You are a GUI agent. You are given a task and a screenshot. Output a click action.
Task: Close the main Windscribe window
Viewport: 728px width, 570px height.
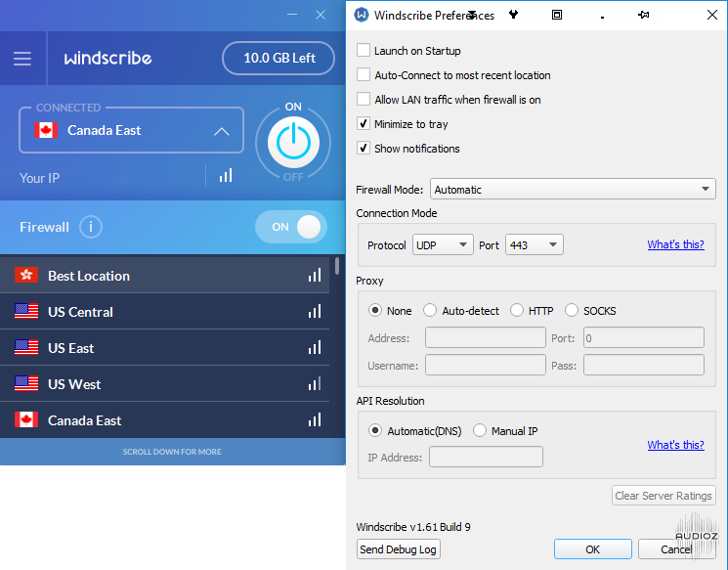click(x=321, y=15)
